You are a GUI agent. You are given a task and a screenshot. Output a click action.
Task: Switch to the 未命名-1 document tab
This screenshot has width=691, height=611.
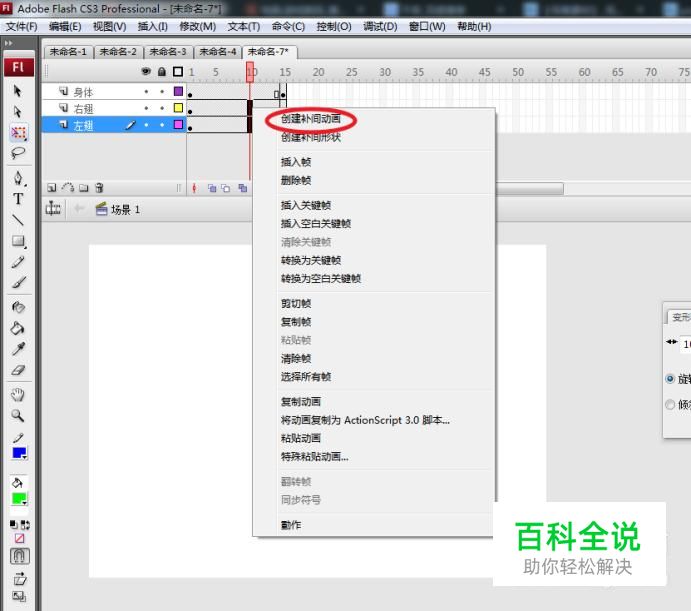68,52
